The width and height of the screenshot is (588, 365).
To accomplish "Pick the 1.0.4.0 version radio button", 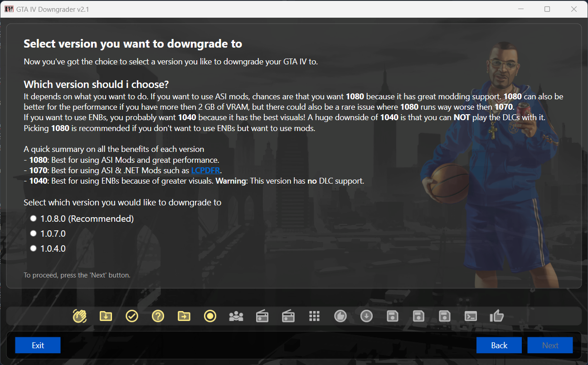I will [x=33, y=248].
